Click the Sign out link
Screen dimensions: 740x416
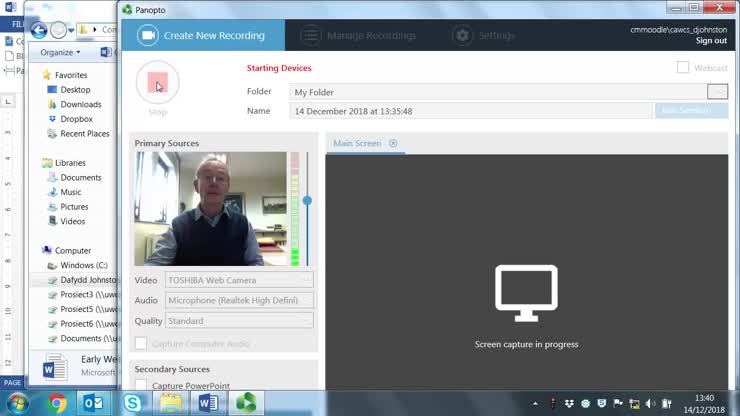click(x=711, y=41)
